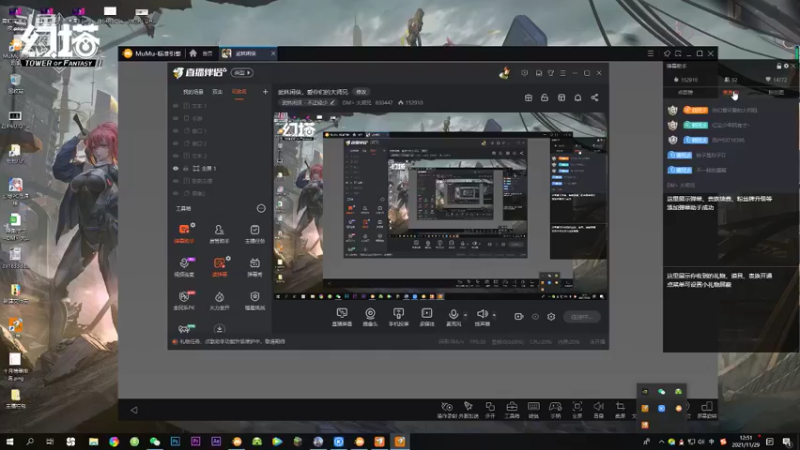Screen dimensions: 800x450
Task: Toggle visibility of the 窗口 2 layer
Action: point(176,143)
